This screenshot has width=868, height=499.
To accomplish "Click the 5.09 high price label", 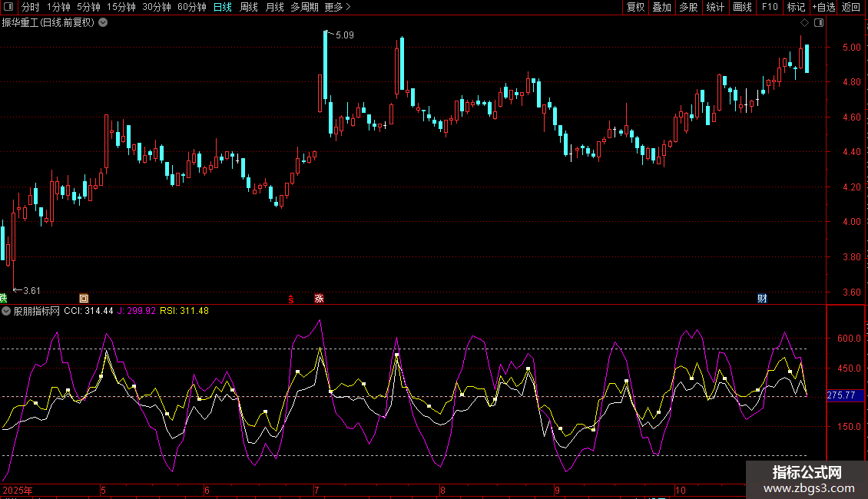I will point(345,35).
